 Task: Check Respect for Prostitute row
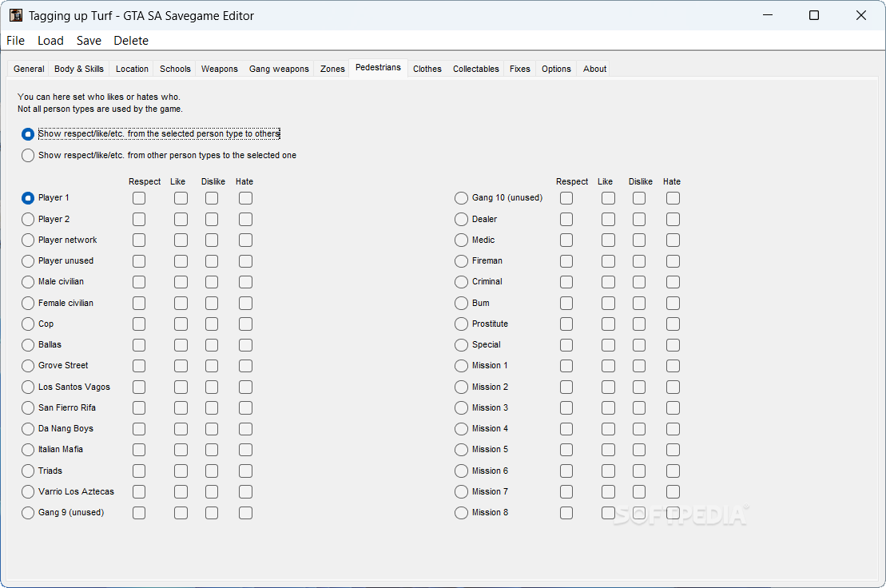point(566,324)
